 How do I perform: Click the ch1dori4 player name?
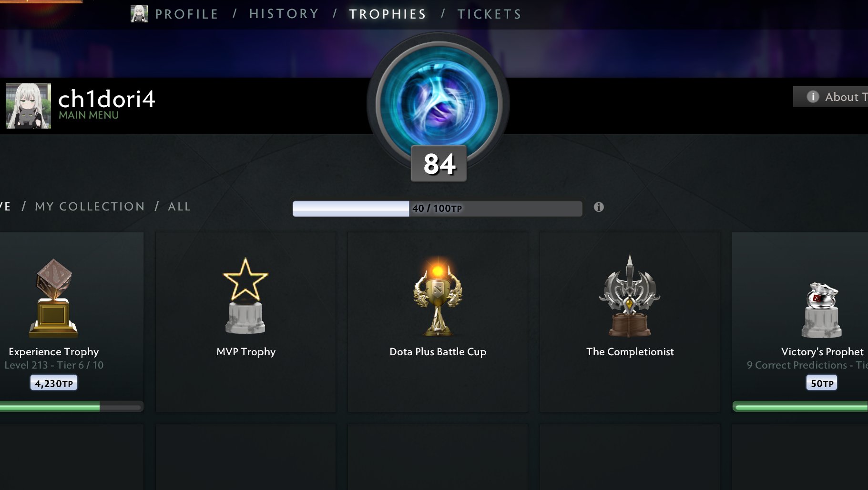(x=107, y=99)
